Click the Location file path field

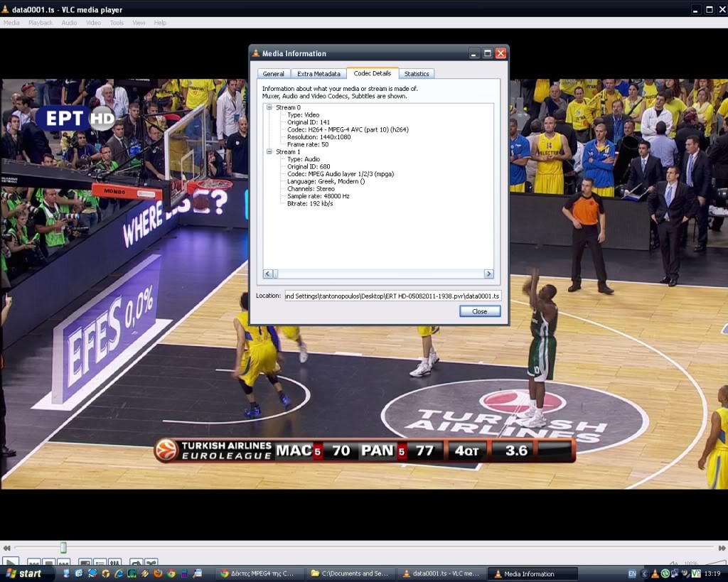coord(392,296)
